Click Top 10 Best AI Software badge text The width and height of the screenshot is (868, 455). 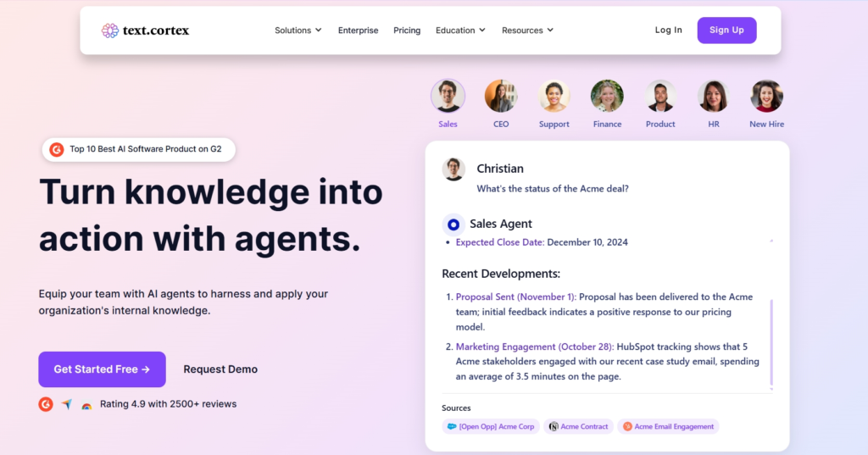pyautogui.click(x=146, y=149)
